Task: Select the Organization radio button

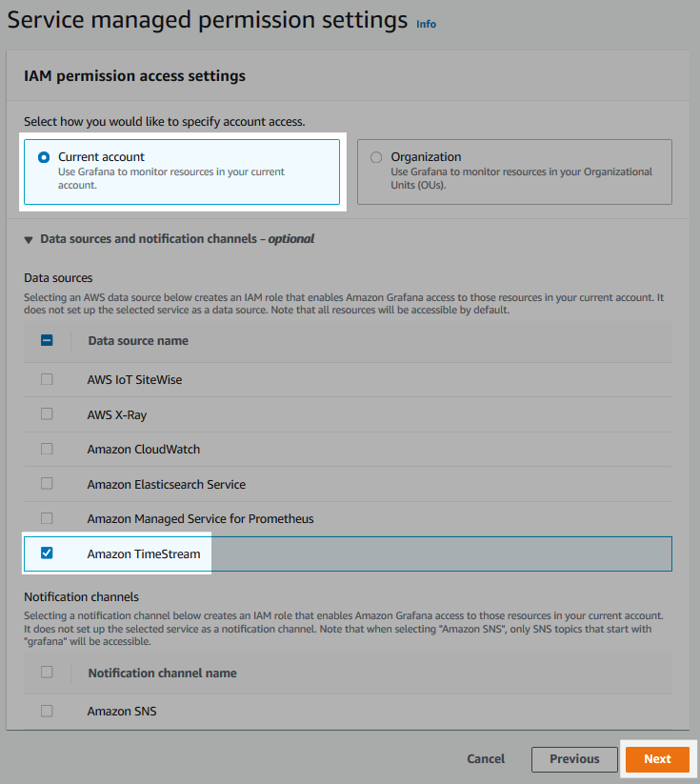Action: (376, 156)
